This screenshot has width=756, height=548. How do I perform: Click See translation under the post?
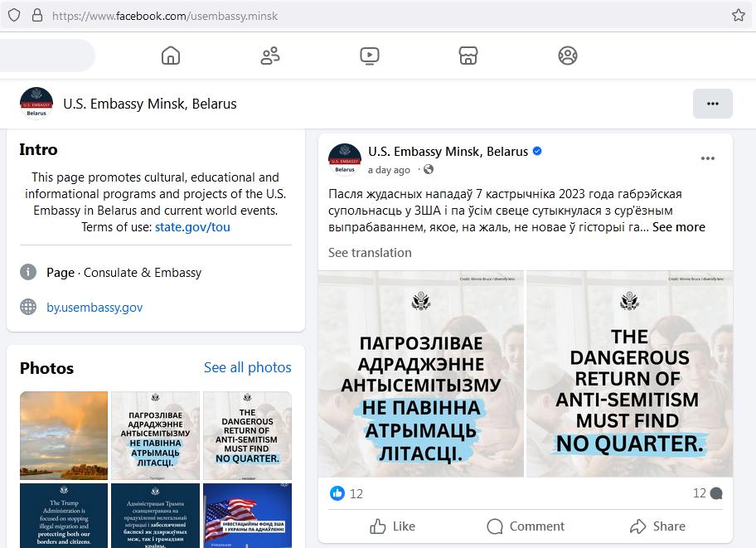[x=370, y=253]
